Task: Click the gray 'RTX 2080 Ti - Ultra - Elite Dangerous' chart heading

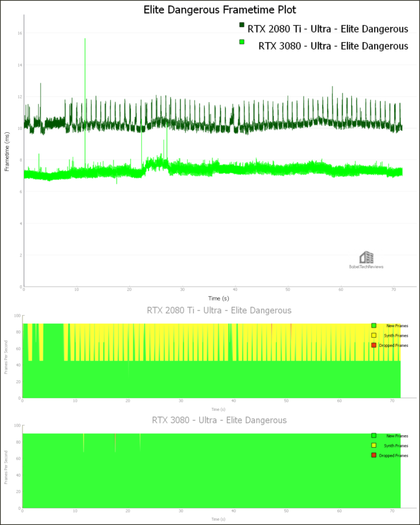Action: tap(219, 310)
